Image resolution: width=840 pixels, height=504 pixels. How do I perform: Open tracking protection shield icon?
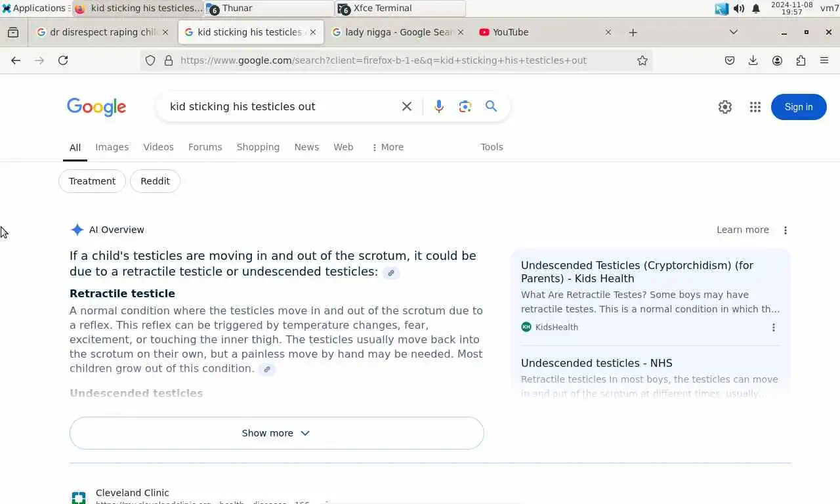[x=150, y=60]
